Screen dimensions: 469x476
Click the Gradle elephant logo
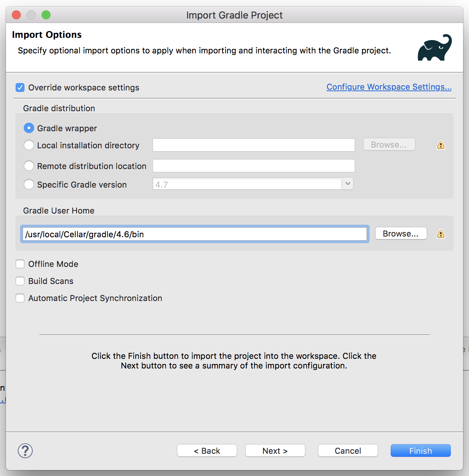pos(434,48)
